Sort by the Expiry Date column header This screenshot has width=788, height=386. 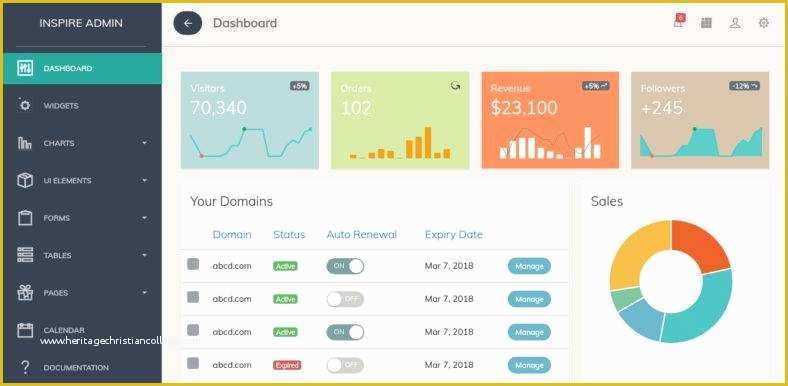click(x=454, y=235)
